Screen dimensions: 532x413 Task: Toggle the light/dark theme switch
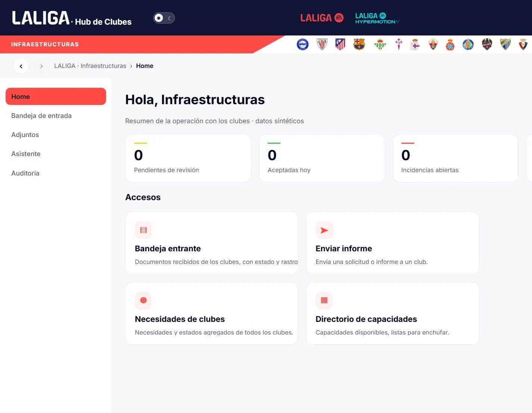coord(164,18)
